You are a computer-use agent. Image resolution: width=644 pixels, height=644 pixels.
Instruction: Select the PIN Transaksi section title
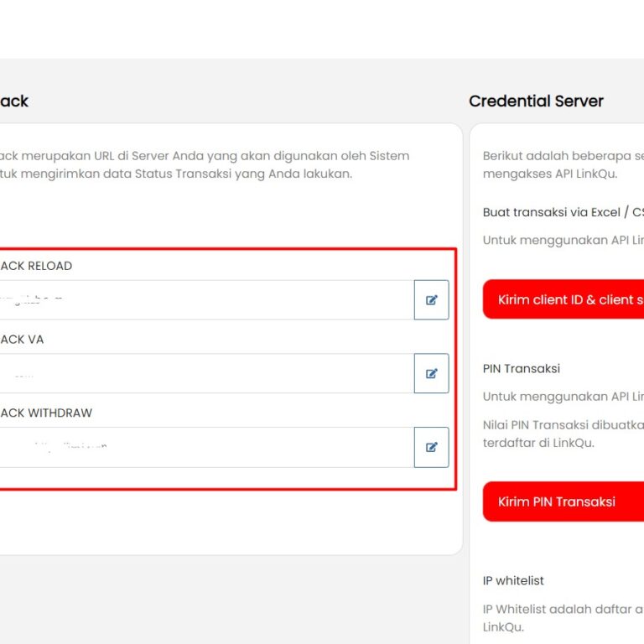click(x=522, y=368)
